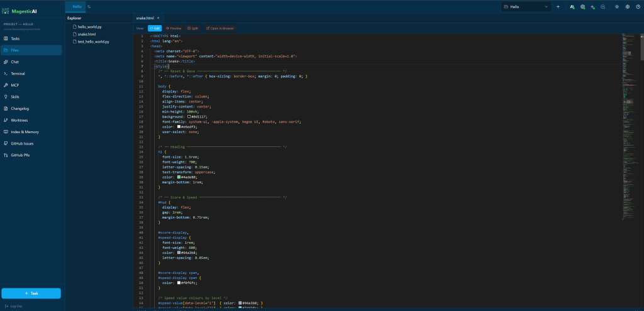The height and width of the screenshot is (311, 644).
Task: Click the purple sparkle icon
Action: [592, 6]
